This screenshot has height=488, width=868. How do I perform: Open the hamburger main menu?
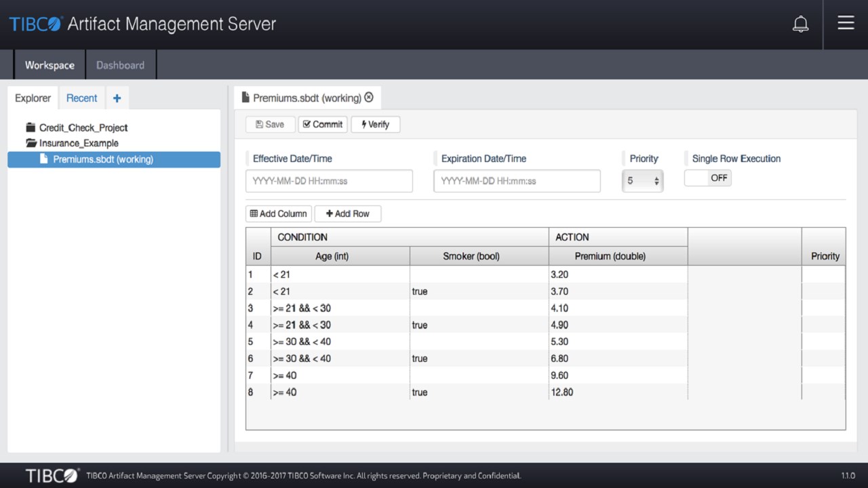click(846, 23)
